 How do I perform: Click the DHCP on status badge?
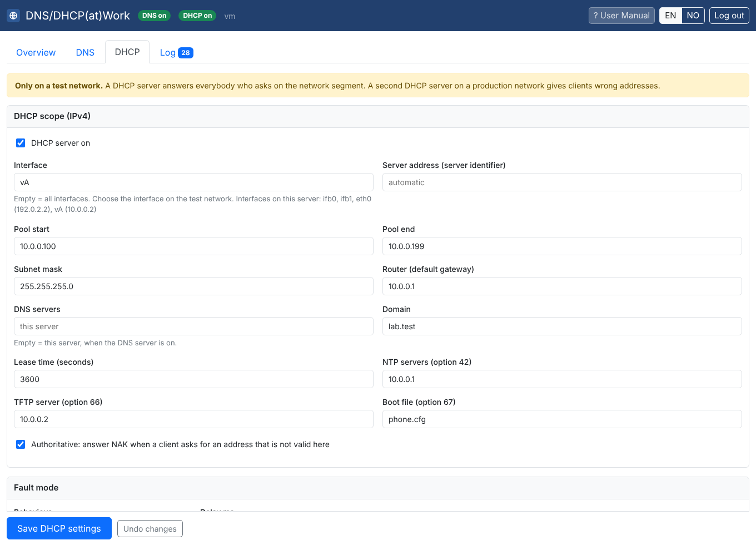tap(197, 16)
